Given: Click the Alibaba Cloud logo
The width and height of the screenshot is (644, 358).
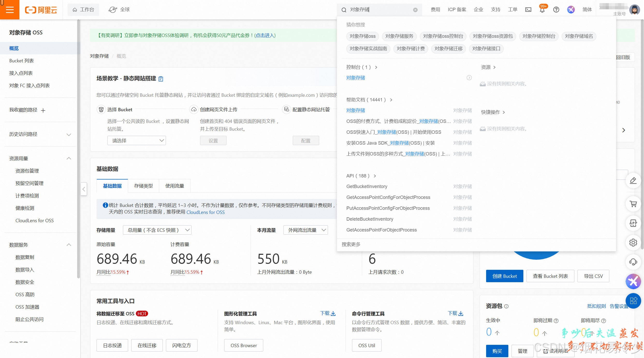Looking at the screenshot, I should [x=41, y=10].
